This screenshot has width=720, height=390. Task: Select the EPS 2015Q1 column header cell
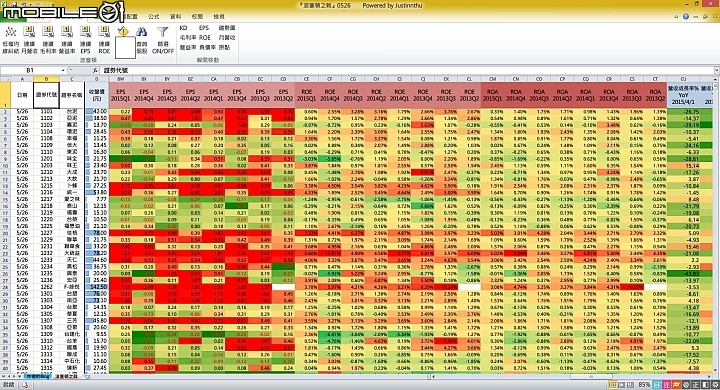coord(121,95)
